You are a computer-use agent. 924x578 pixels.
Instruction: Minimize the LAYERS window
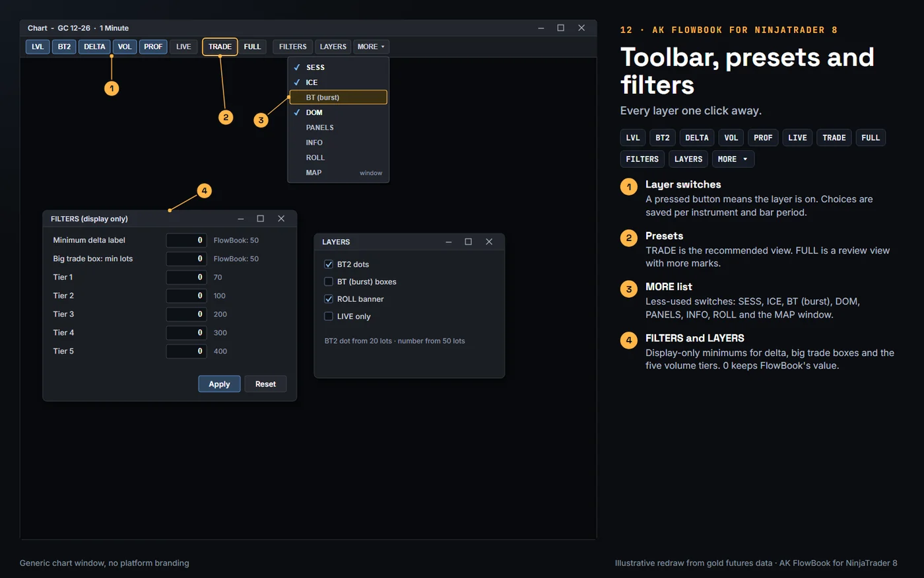(449, 242)
